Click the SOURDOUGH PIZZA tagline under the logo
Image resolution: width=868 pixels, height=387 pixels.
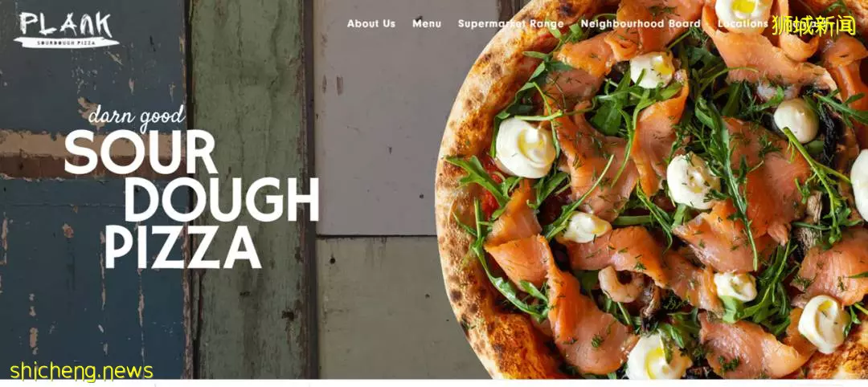67,42
